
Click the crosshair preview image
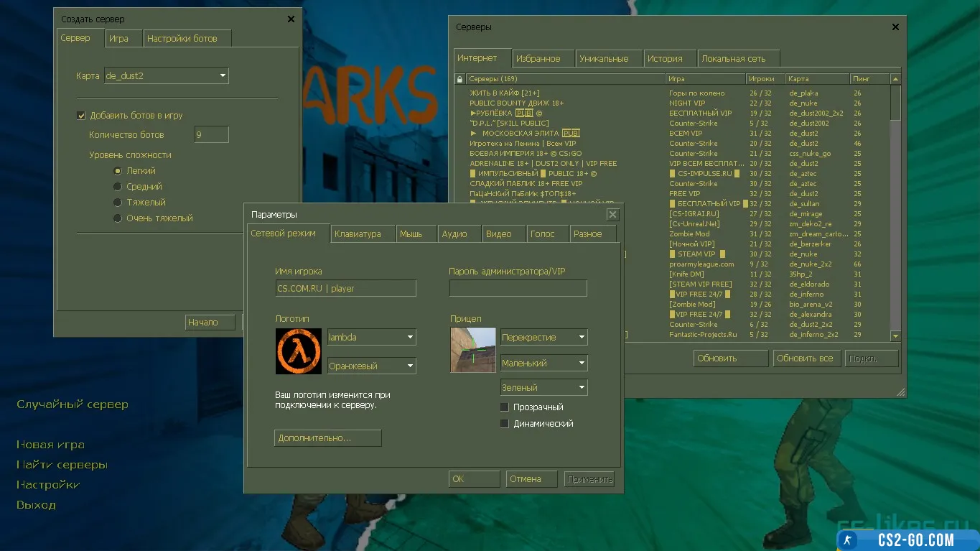473,350
